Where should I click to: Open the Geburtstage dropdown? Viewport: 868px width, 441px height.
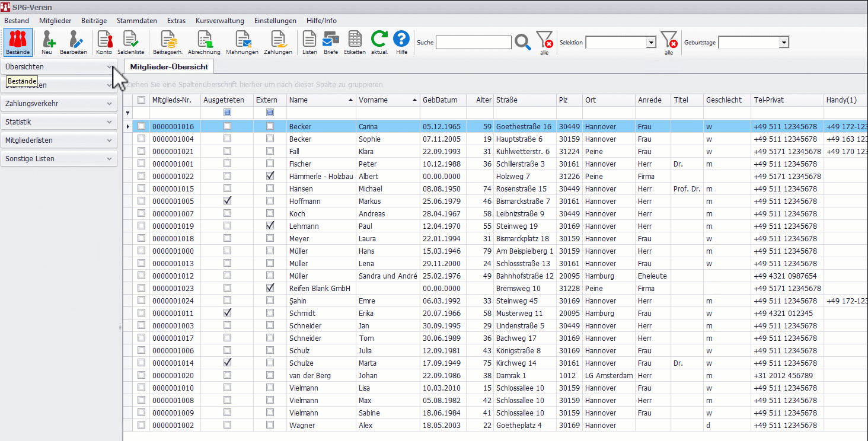pos(784,43)
